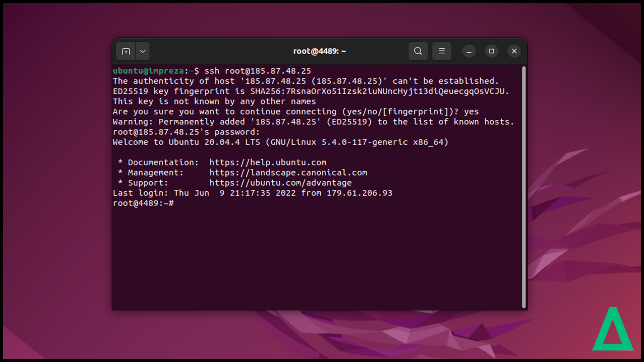Screen dimensions: 644x362
Task: Click the 'Warning: Permanently added' line
Action: pos(313,122)
